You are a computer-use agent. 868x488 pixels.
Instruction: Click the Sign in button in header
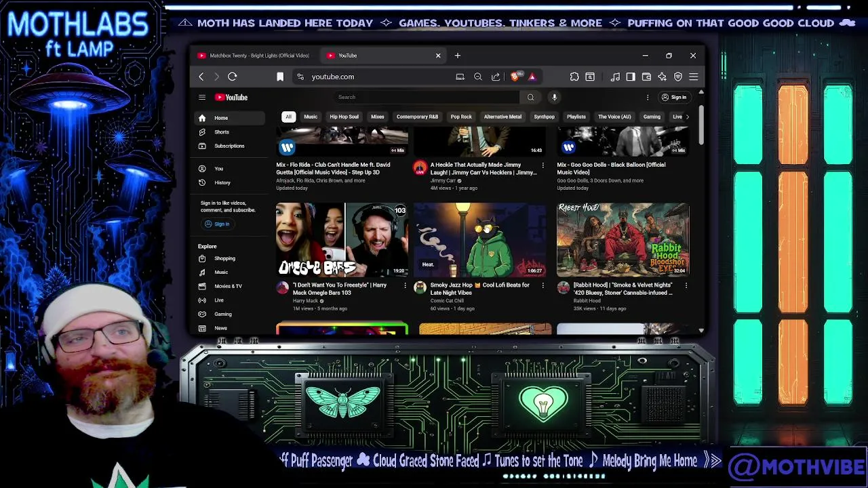(674, 97)
